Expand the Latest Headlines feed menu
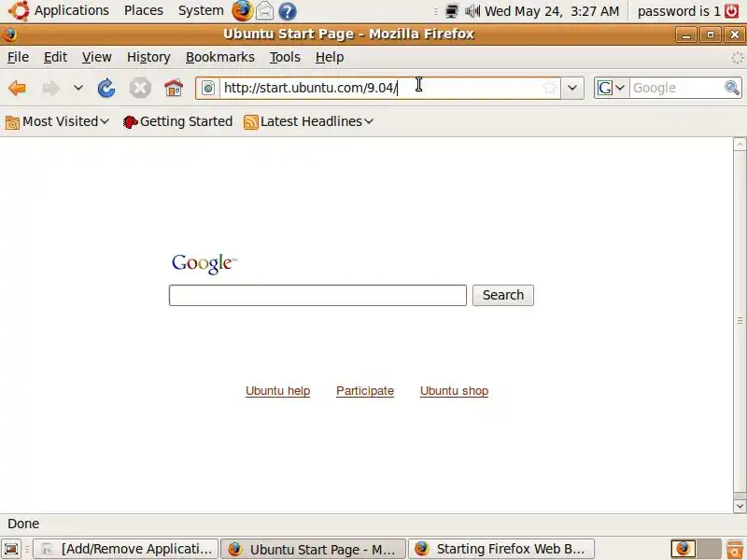This screenshot has width=747, height=560. click(308, 122)
